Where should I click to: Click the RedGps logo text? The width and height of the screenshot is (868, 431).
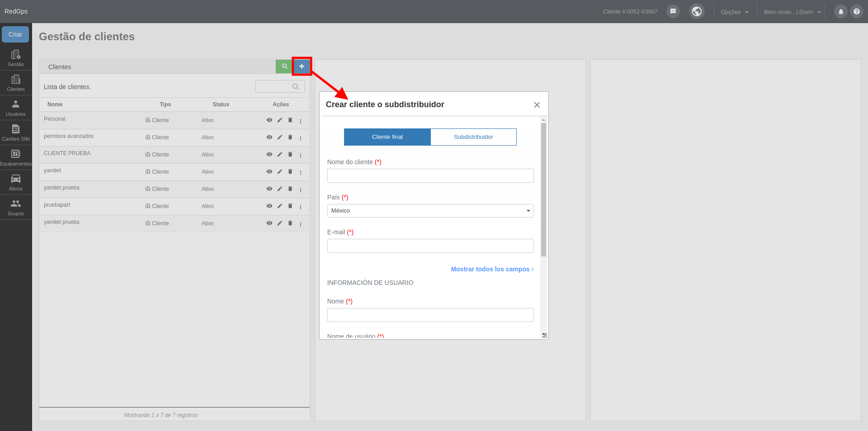click(x=16, y=11)
